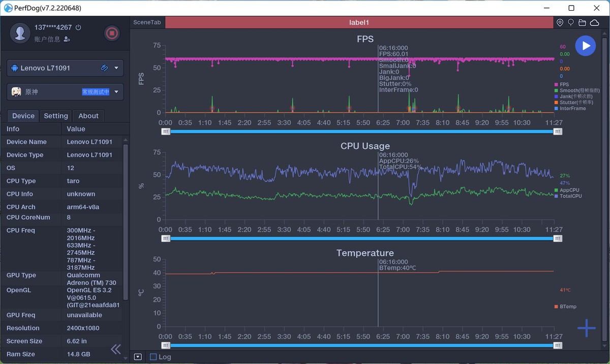Click the cloud upload icon

[594, 22]
